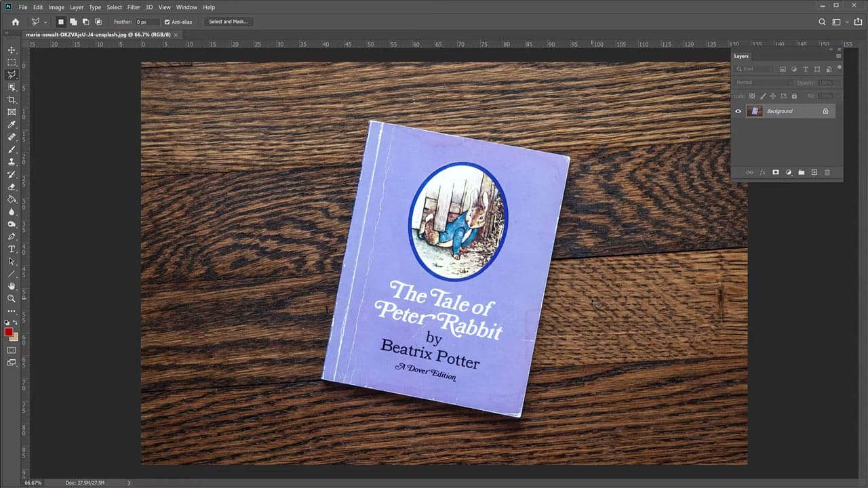Viewport: 868px width, 488px height.
Task: Select the Move tool
Action: (x=12, y=50)
